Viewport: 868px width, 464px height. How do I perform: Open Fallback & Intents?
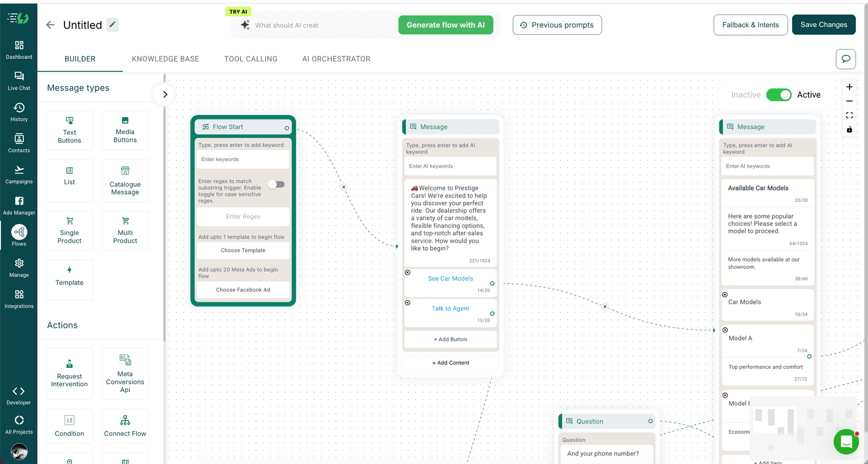(x=750, y=25)
